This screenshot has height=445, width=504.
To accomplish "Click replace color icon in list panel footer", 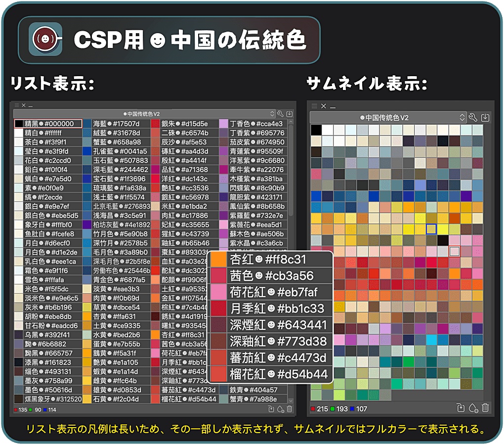I will (271, 409).
